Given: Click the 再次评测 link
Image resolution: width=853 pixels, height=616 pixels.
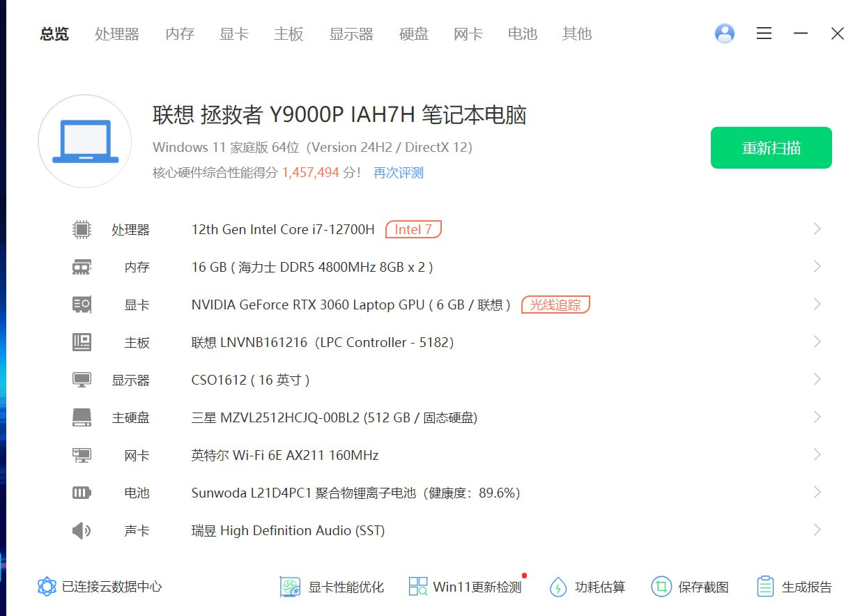Looking at the screenshot, I should coord(399,173).
